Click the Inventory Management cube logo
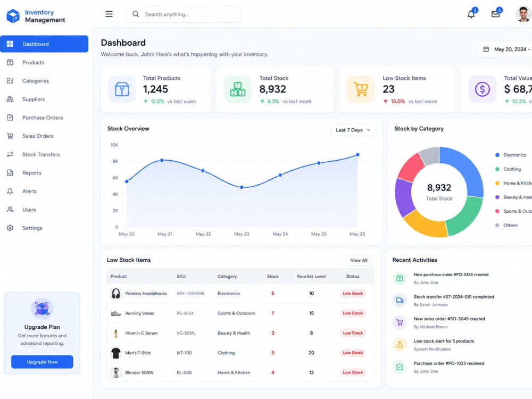 click(13, 15)
